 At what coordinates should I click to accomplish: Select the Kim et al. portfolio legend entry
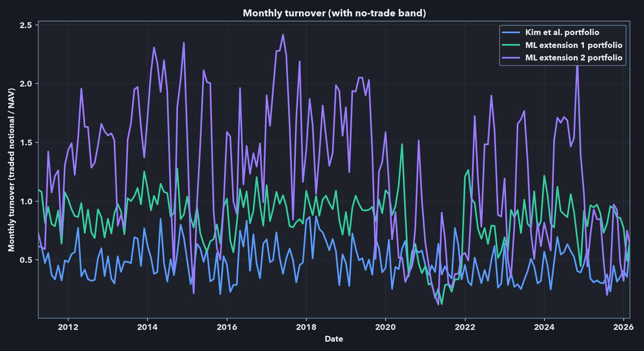562,32
